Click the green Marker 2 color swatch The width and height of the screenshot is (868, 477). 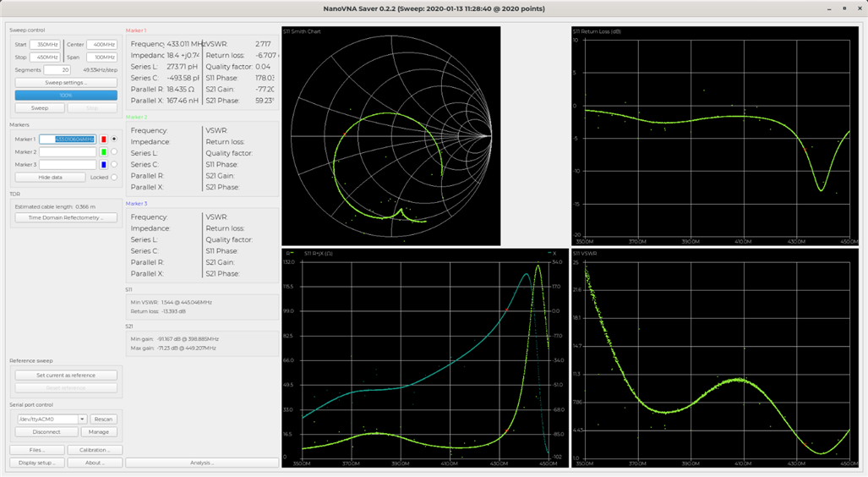pos(103,151)
